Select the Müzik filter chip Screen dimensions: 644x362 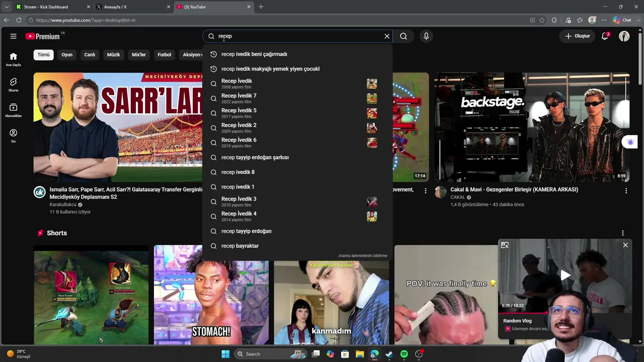[x=114, y=55]
